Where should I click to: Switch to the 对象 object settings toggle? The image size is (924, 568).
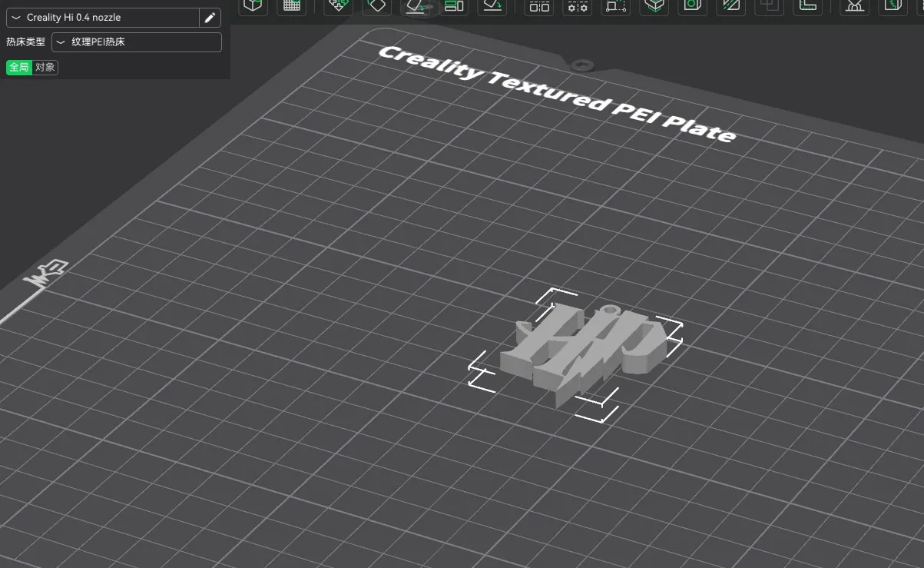tap(45, 68)
